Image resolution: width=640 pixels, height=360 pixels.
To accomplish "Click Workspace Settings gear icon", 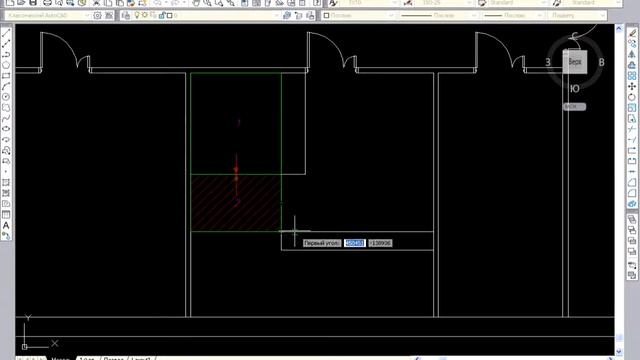I will pyautogui.click(x=98, y=16).
